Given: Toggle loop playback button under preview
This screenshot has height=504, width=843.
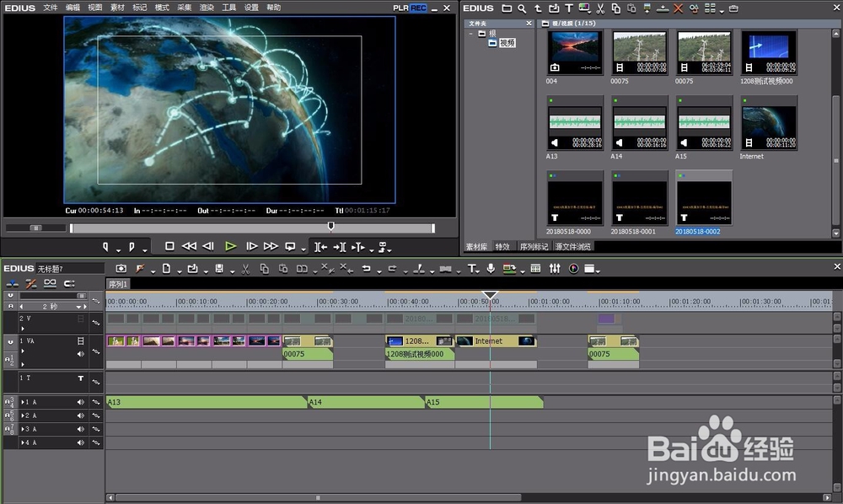Looking at the screenshot, I should [x=290, y=246].
